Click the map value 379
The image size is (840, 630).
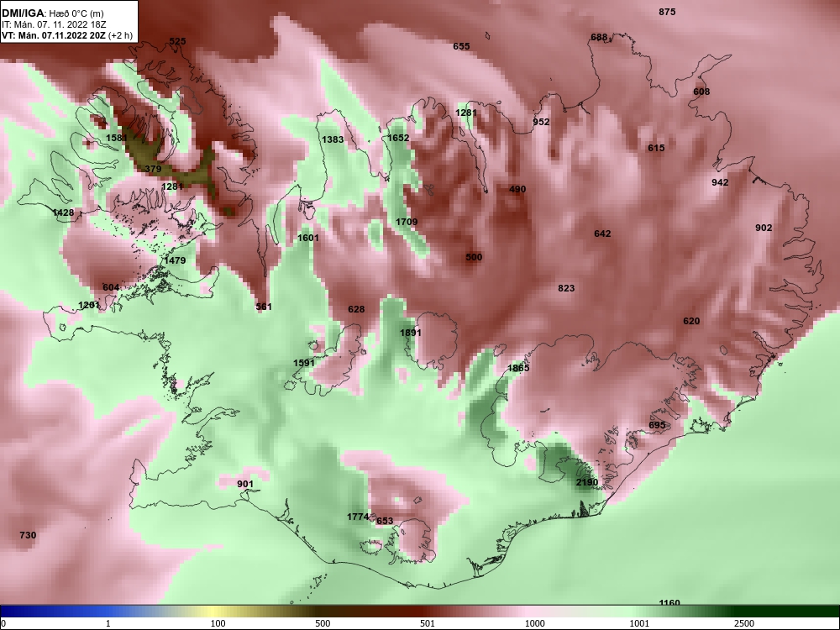[153, 170]
